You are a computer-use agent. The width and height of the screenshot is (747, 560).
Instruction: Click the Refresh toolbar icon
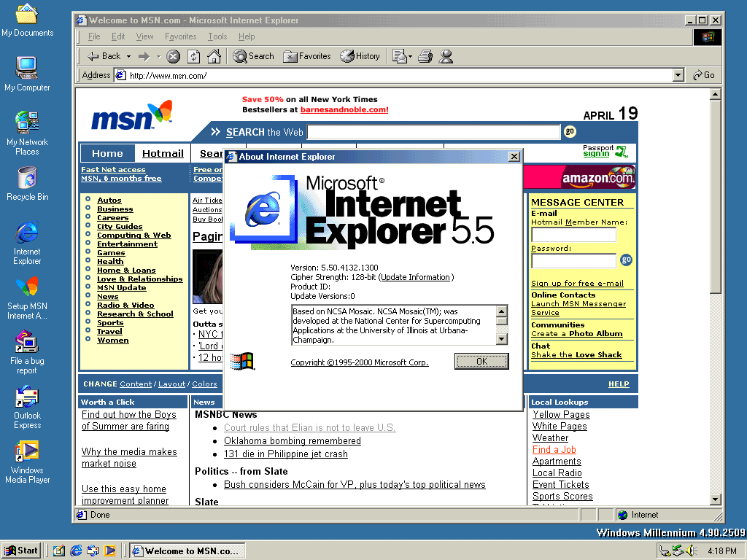point(193,56)
